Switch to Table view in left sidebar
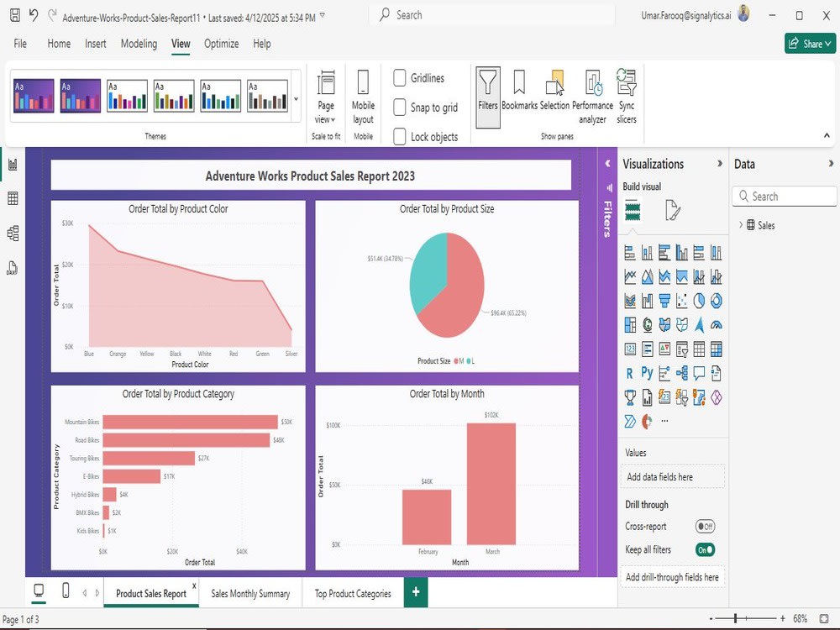 [13, 197]
